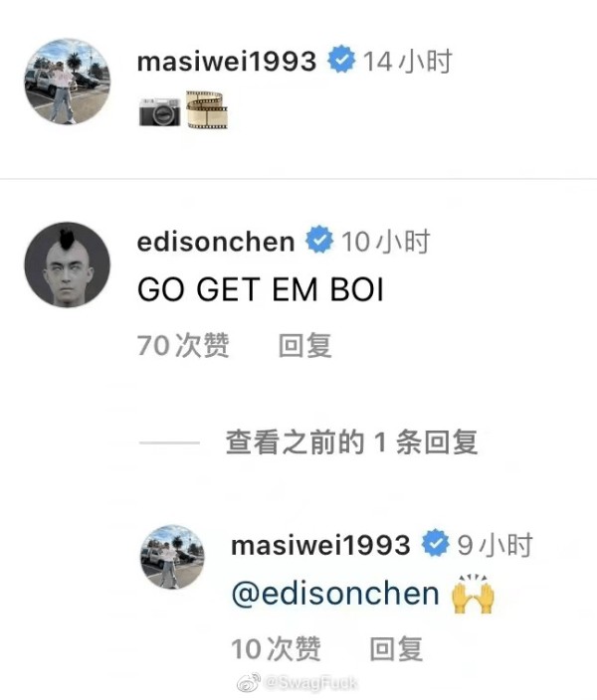Open masiwei1993 avatar in reply thread
This screenshot has height=700, width=597.
(172, 557)
